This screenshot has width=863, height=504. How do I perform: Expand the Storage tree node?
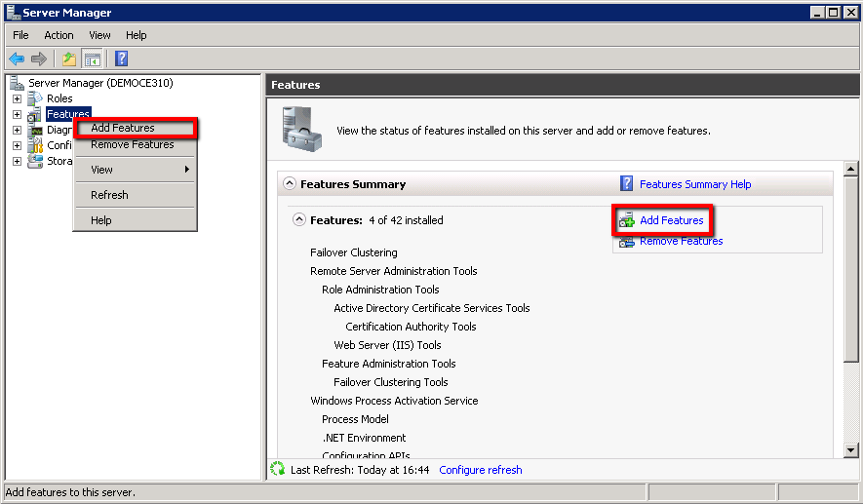17,161
